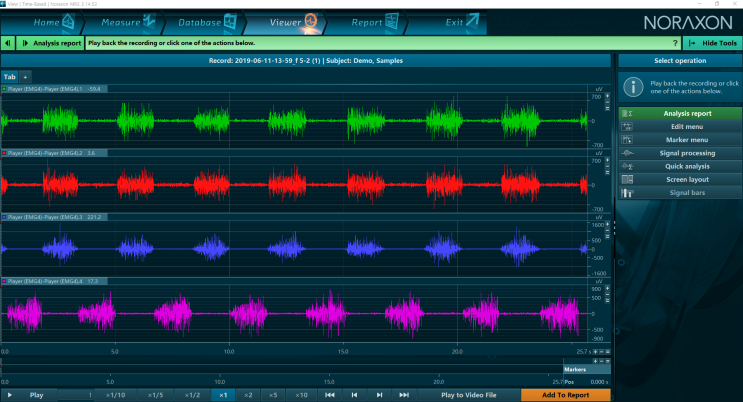Click the orange Add To Report button
Image resolution: width=743 pixels, height=402 pixels.
point(566,395)
